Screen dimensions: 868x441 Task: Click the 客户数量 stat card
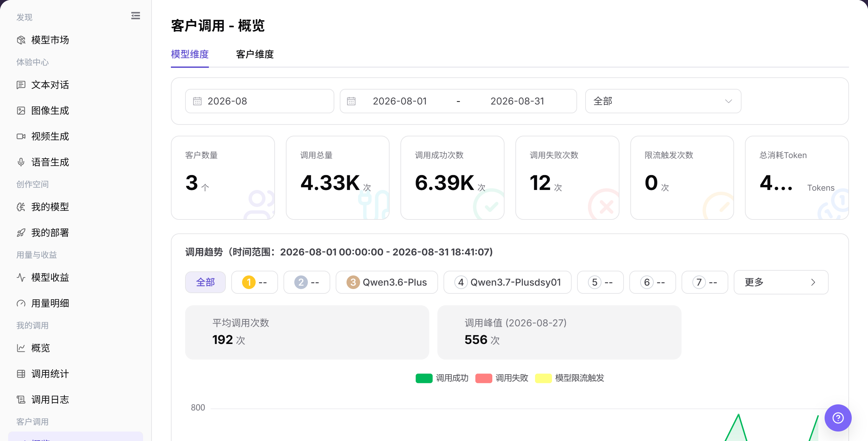click(223, 178)
